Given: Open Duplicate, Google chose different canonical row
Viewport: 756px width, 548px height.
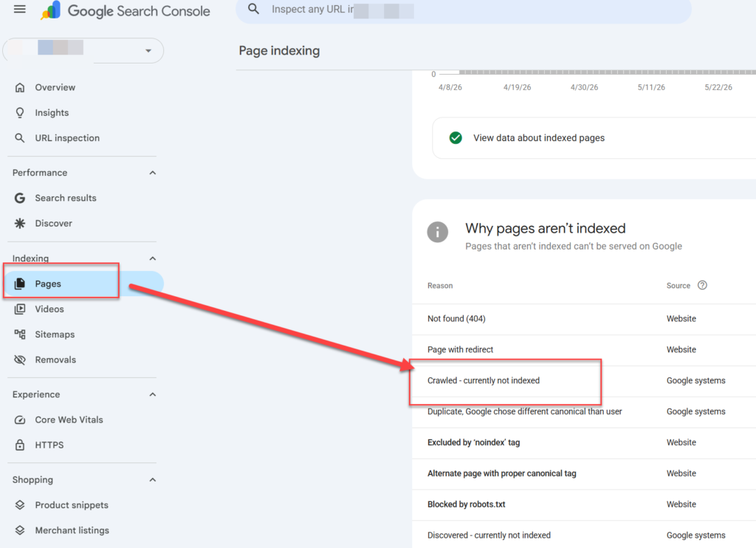Looking at the screenshot, I should coord(584,411).
